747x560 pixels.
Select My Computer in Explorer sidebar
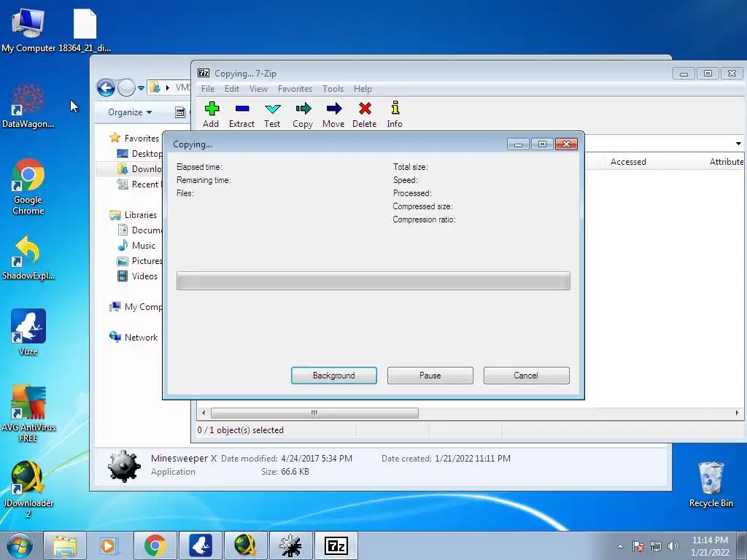(136, 307)
